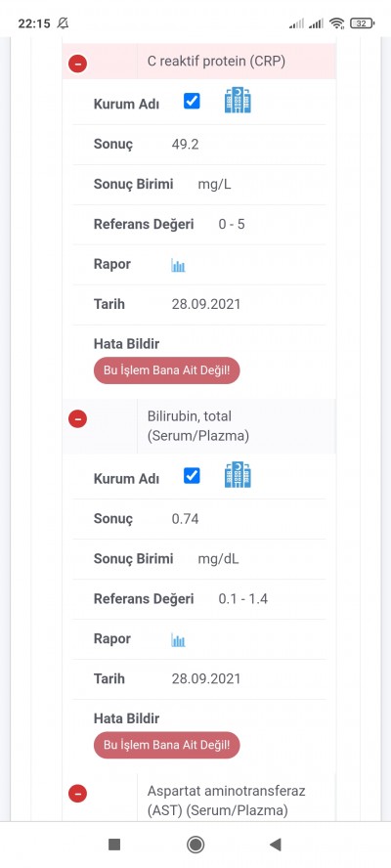
Task: Collapse the Aspartat aminotransferaz (AST) row
Action: tap(77, 794)
